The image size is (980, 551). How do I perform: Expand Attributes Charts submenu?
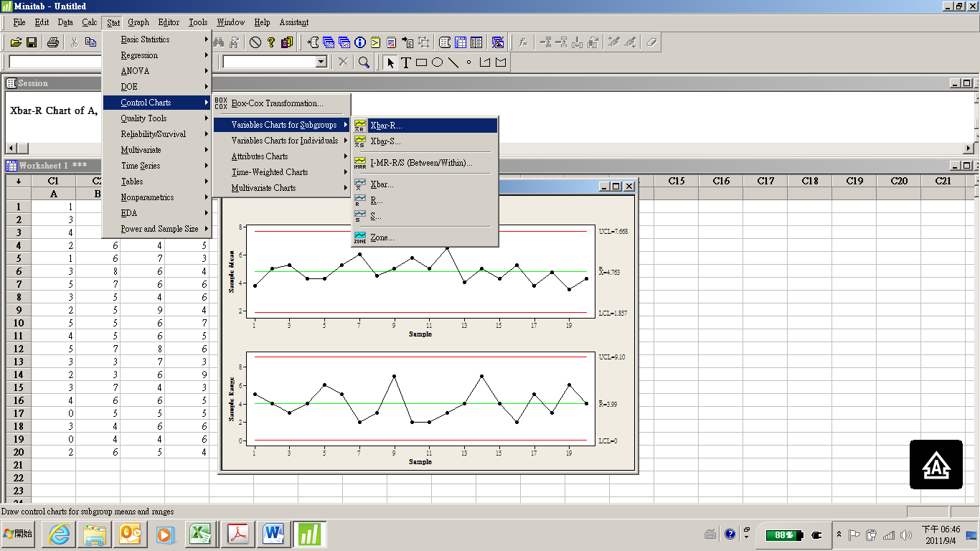coord(282,156)
